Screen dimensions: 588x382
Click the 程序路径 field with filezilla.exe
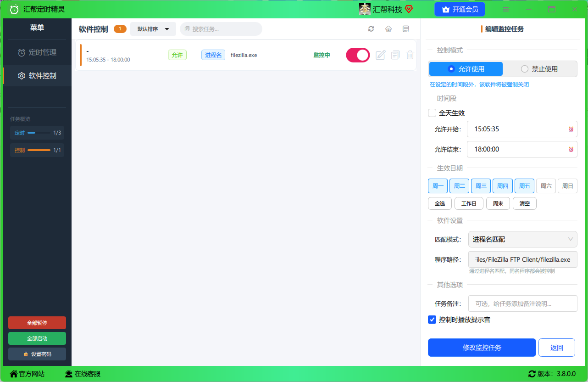point(523,259)
